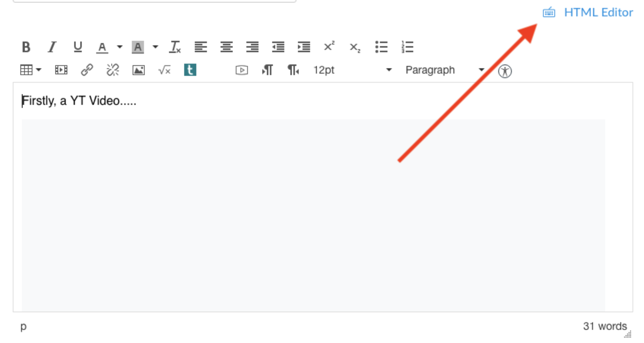
Task: Run the accessibility checker
Action: 505,71
